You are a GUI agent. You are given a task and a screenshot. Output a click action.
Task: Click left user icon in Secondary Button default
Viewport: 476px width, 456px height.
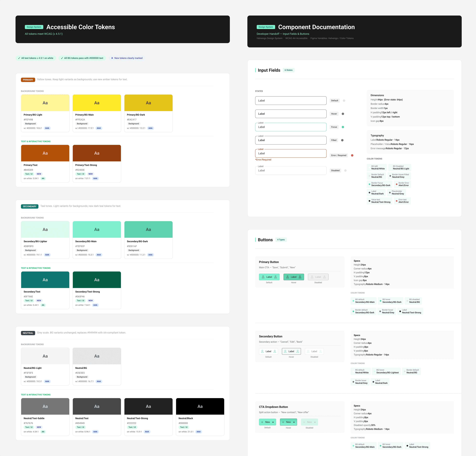tap(262, 351)
